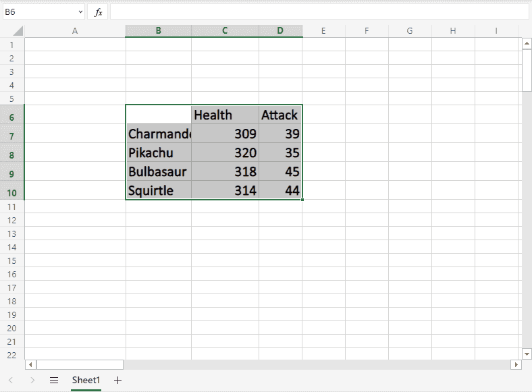Screen dimensions: 532x392
Task: Expand the Name Box dropdown
Action: click(x=80, y=12)
